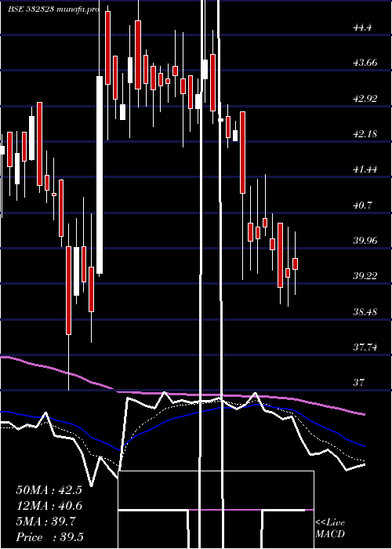Click the 37.74 price axis label
The height and width of the screenshot is (549, 392).
pos(365,347)
